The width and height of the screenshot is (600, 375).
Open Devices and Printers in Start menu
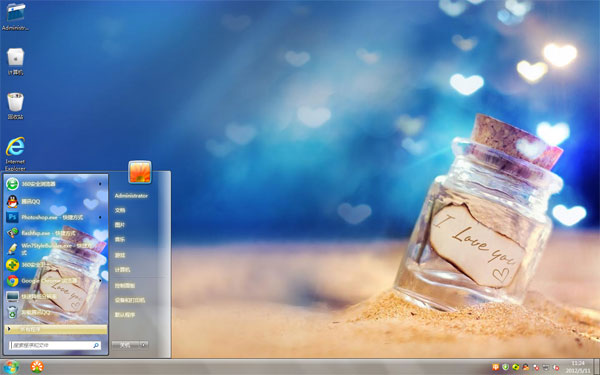coord(130,300)
